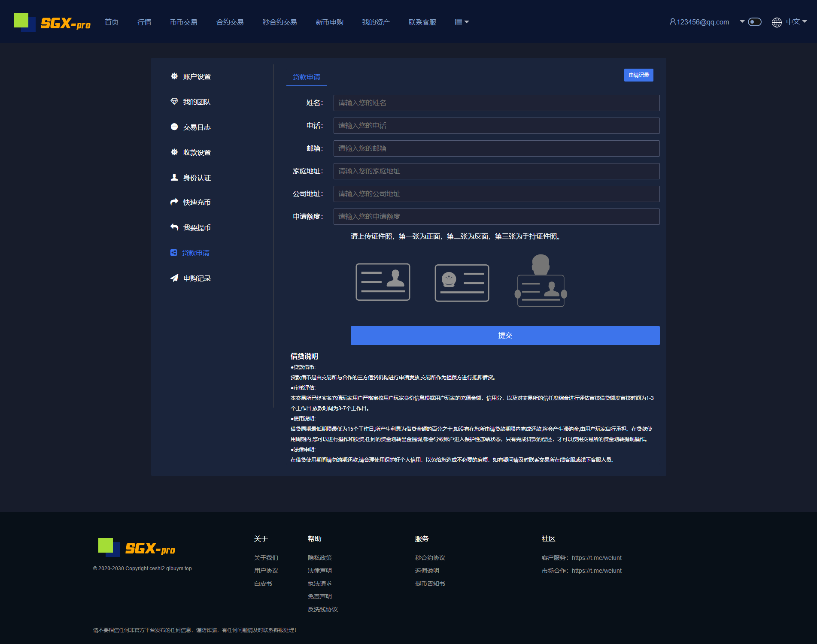Upload the ID front side photo
817x644 pixels.
click(383, 281)
